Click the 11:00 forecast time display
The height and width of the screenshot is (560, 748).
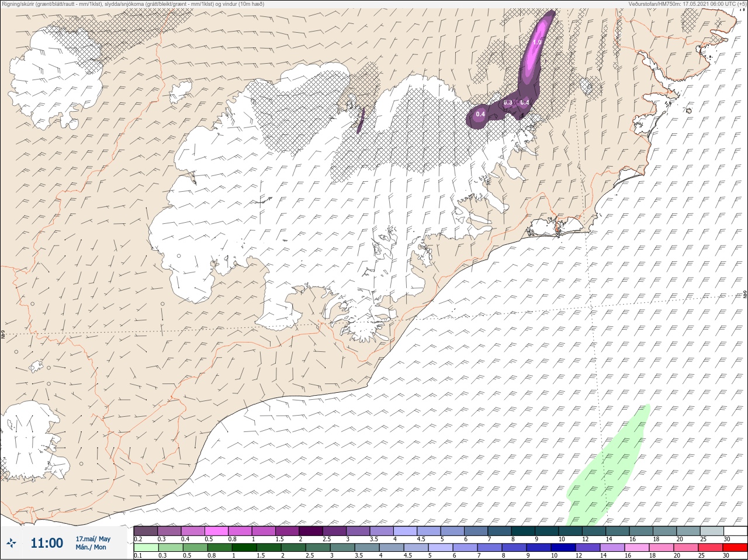47,543
